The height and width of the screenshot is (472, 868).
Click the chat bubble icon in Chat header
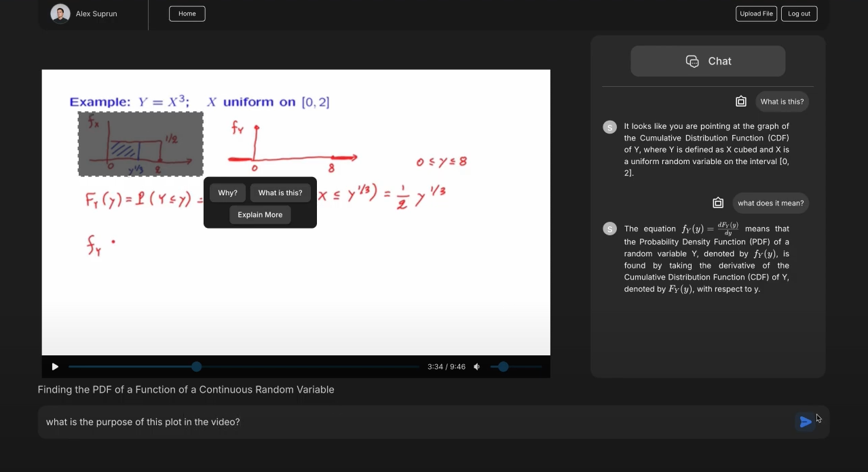692,61
